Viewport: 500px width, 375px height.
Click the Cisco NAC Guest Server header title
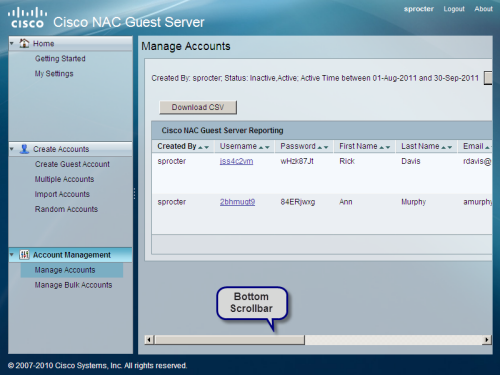(x=129, y=22)
